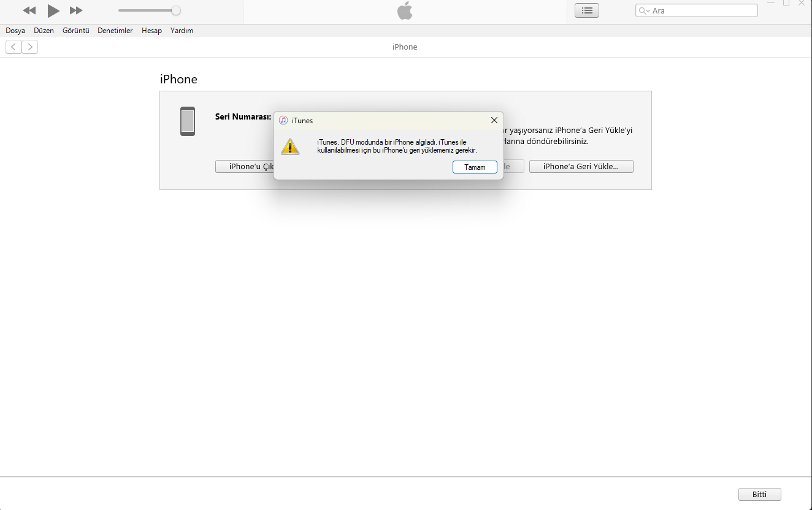Close the iTunes alert dialog with X

tap(494, 120)
